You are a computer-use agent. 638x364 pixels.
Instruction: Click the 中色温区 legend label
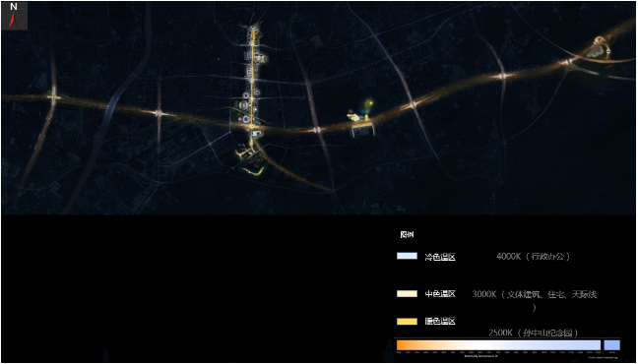click(440, 294)
